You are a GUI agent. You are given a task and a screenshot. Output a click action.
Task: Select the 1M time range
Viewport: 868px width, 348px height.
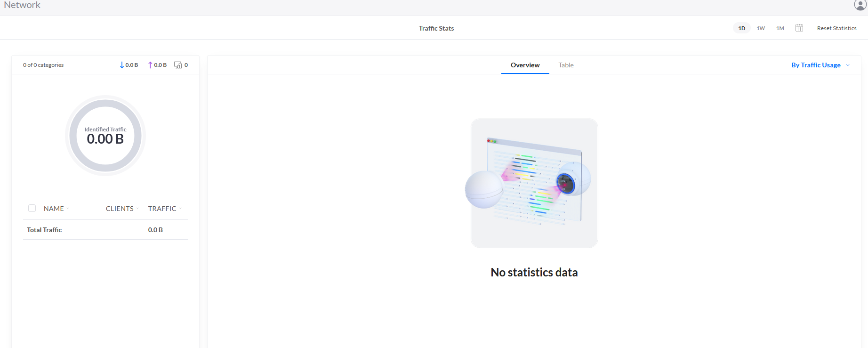(x=780, y=28)
